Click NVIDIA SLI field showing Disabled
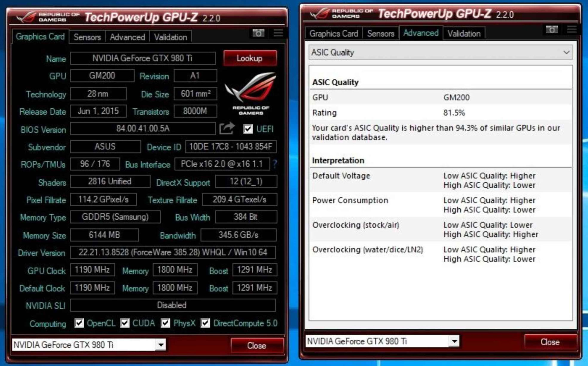Image resolution: width=588 pixels, height=366 pixels. coord(173,305)
